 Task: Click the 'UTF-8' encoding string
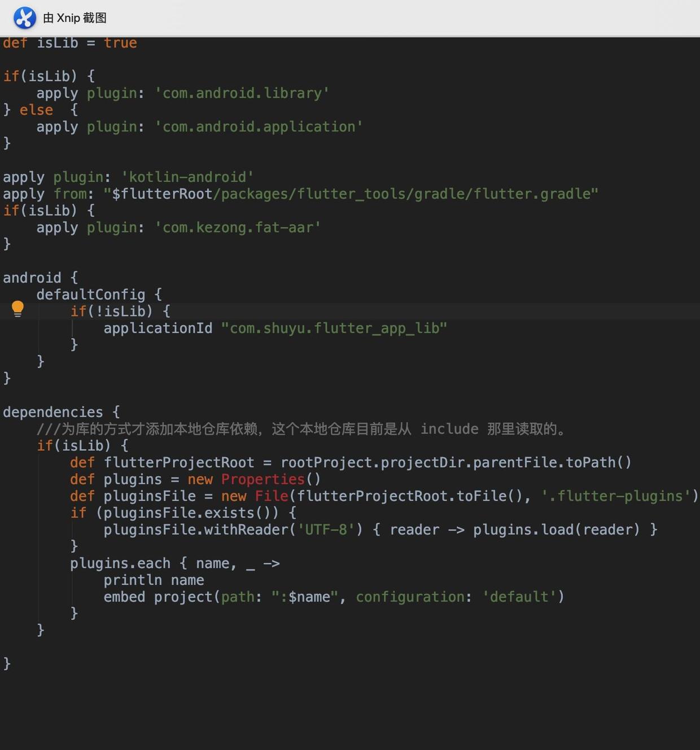(326, 530)
